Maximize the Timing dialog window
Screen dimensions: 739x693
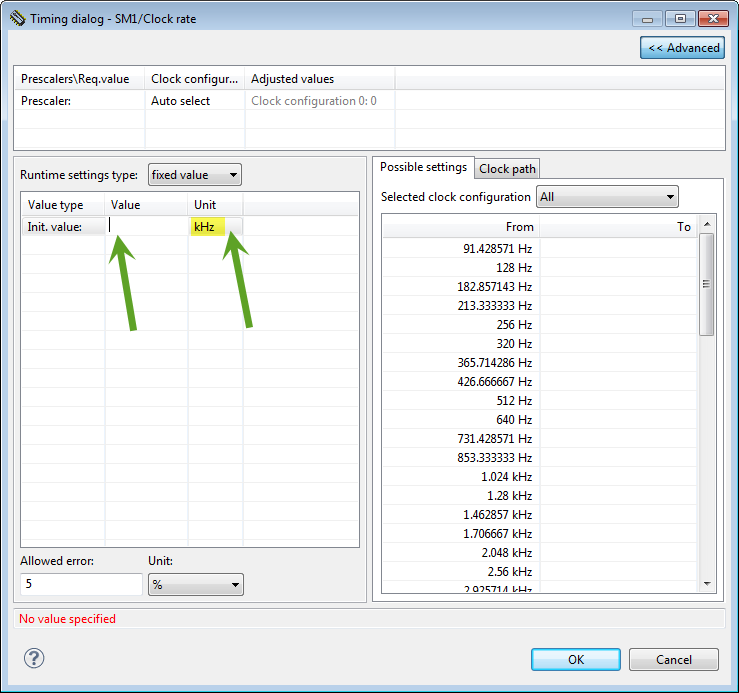coord(682,18)
